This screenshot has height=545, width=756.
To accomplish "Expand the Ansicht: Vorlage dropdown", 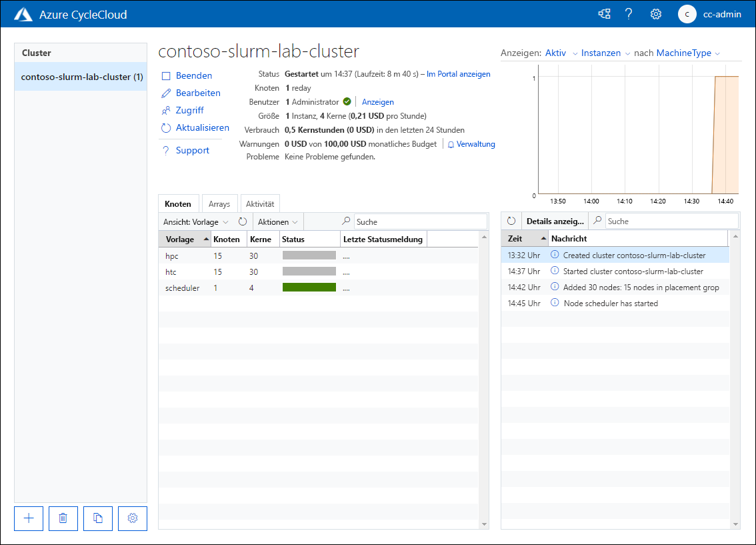I will 195,221.
